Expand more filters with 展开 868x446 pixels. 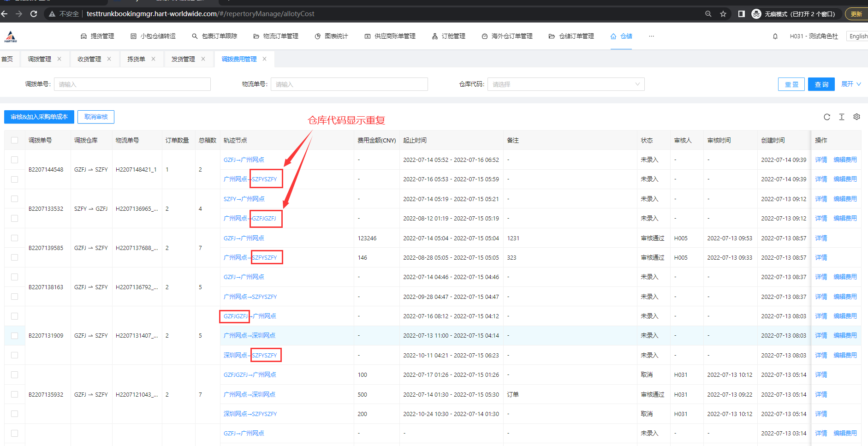pos(851,84)
